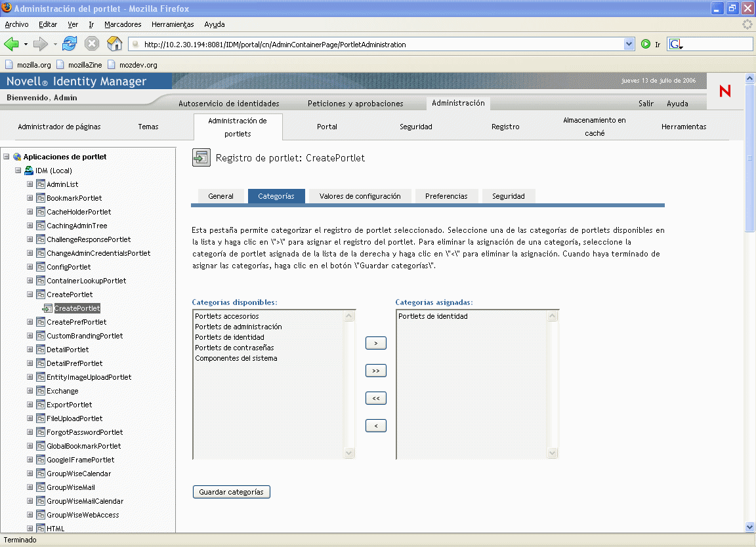Open the Archivo menu
Screen dimensions: 756x547
pos(16,24)
